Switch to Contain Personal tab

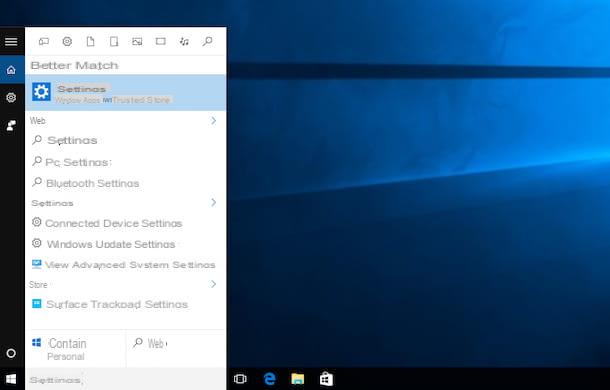click(75, 349)
